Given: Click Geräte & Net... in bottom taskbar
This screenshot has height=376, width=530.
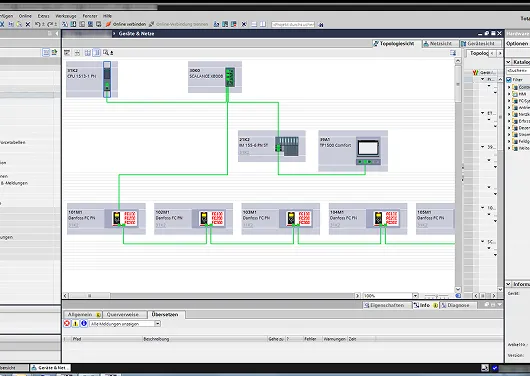Looking at the screenshot, I should point(50,368).
